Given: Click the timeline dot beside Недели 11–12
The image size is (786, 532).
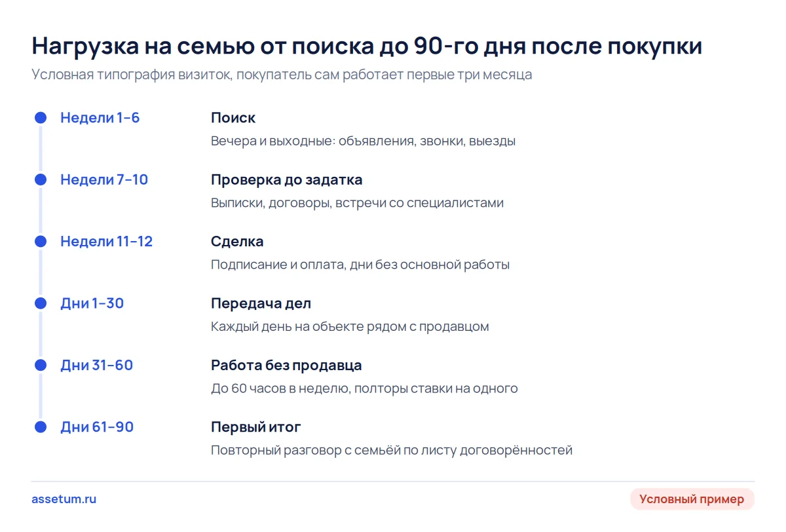Looking at the screenshot, I should (x=41, y=241).
